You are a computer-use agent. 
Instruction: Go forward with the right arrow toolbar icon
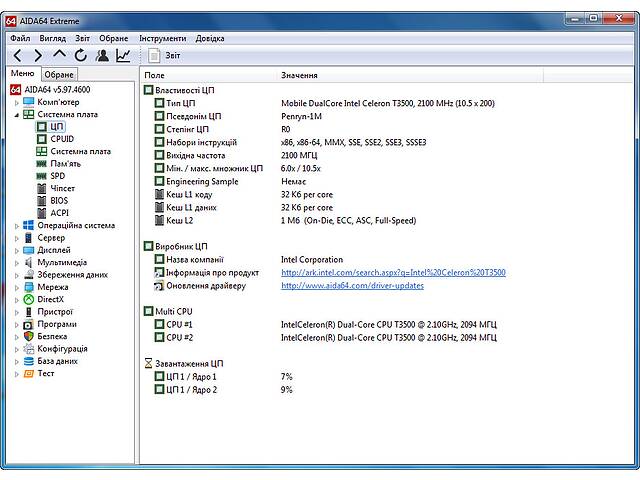(x=38, y=56)
